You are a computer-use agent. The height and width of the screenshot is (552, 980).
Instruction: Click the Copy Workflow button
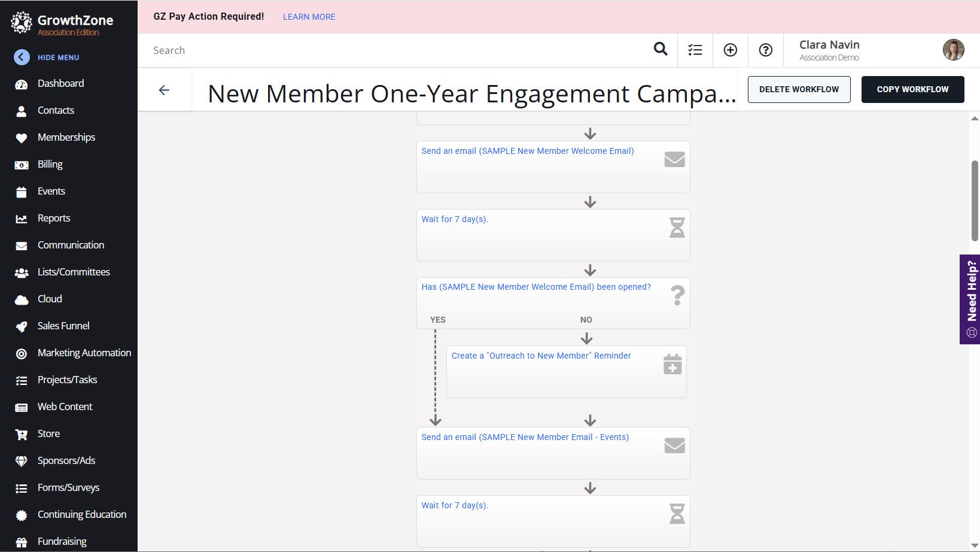912,90
